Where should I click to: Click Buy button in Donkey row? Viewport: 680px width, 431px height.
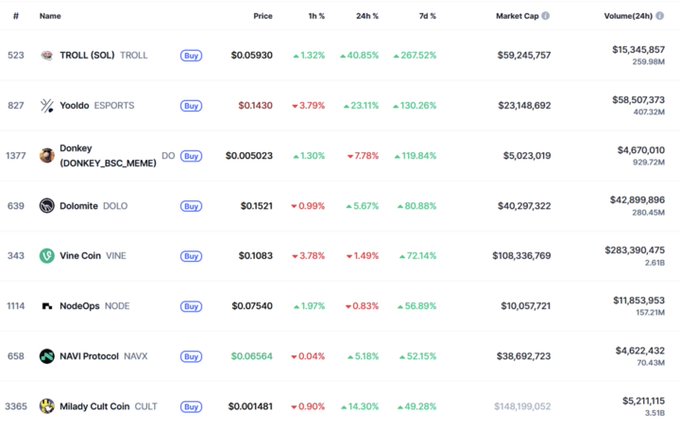click(191, 156)
